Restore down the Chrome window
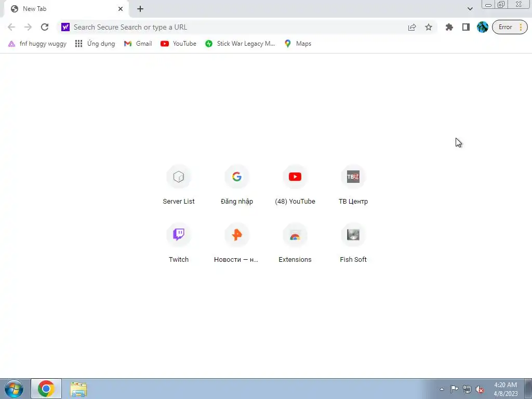The height and width of the screenshot is (399, 532). [501, 4]
